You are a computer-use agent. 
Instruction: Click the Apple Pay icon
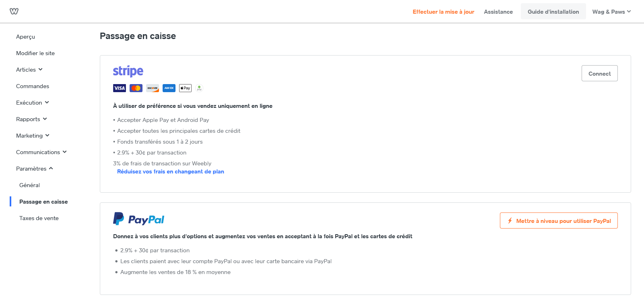click(185, 88)
